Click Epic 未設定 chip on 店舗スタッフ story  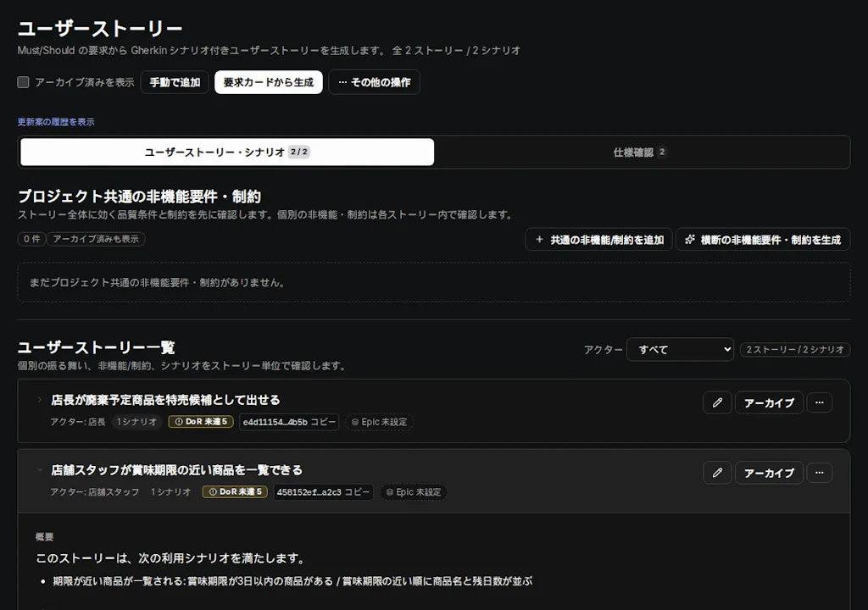pyautogui.click(x=414, y=492)
